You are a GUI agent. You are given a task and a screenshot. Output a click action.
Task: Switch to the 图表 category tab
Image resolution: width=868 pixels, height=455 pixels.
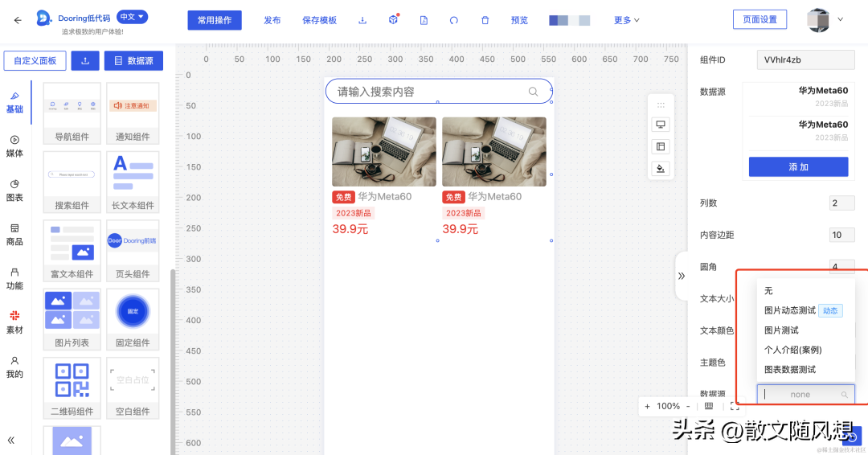[x=14, y=191]
